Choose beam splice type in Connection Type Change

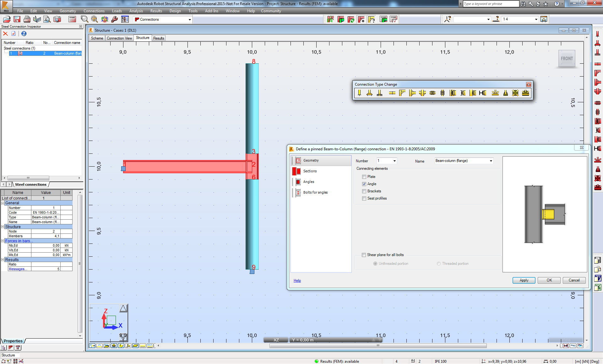[392, 93]
